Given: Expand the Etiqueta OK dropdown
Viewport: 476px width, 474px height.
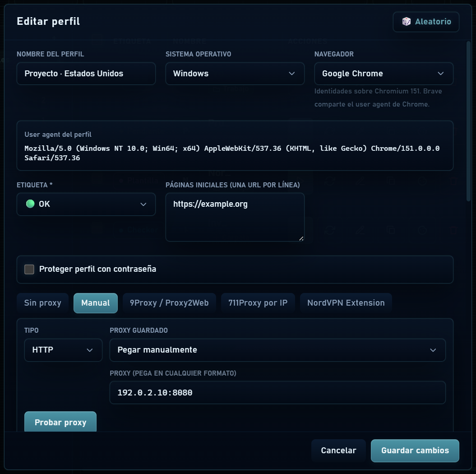Looking at the screenshot, I should click(86, 204).
